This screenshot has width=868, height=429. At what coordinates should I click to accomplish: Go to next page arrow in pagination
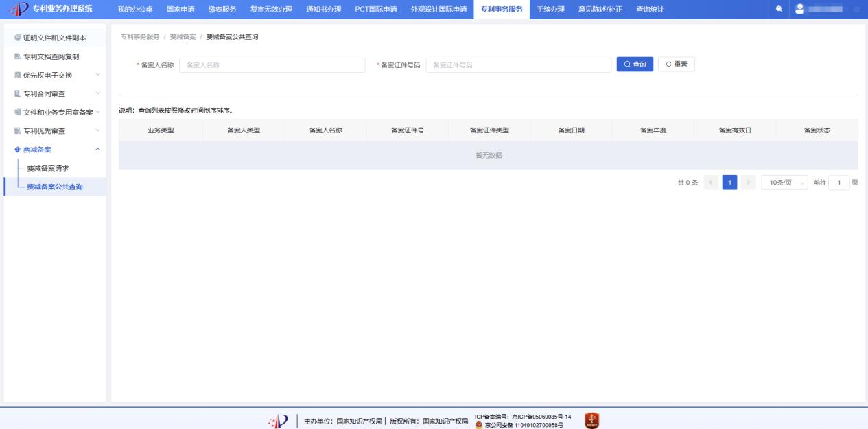pos(747,182)
